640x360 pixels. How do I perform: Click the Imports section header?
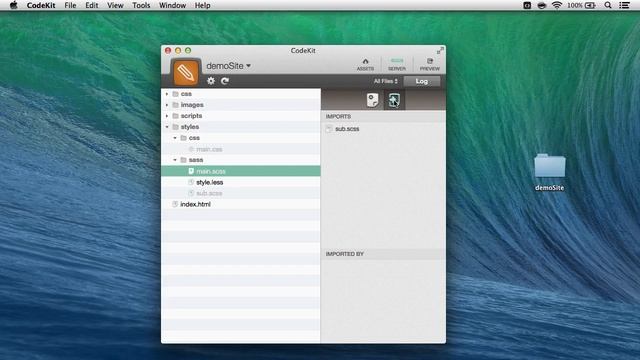383,117
